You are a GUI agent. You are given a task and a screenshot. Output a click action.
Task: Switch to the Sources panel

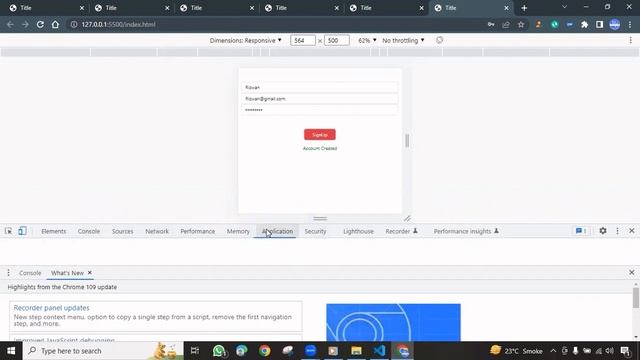(122, 231)
